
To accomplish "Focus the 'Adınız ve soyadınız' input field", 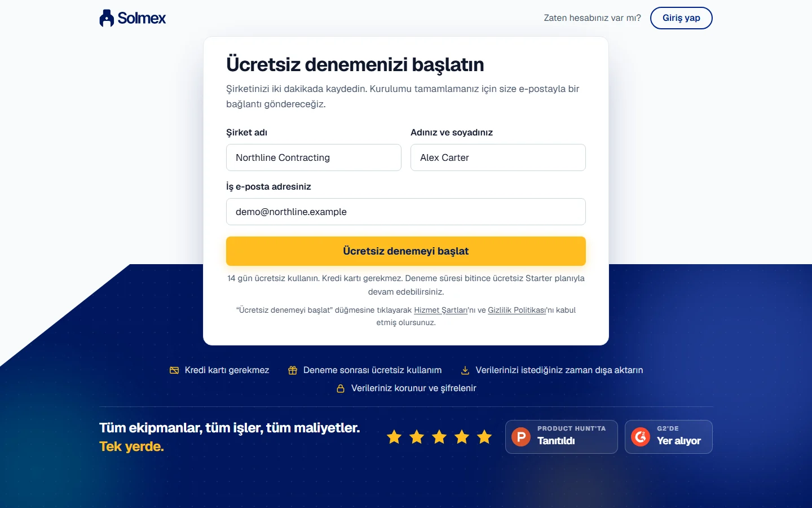I will pos(498,157).
